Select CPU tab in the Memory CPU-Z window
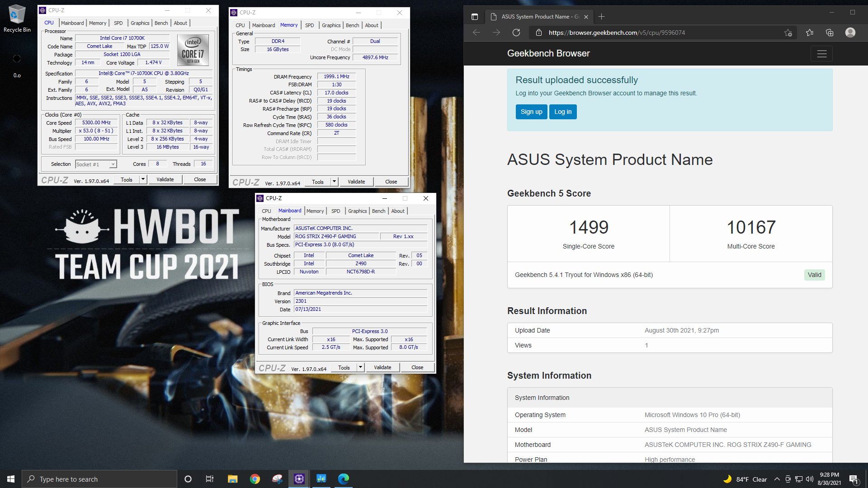 (240, 25)
